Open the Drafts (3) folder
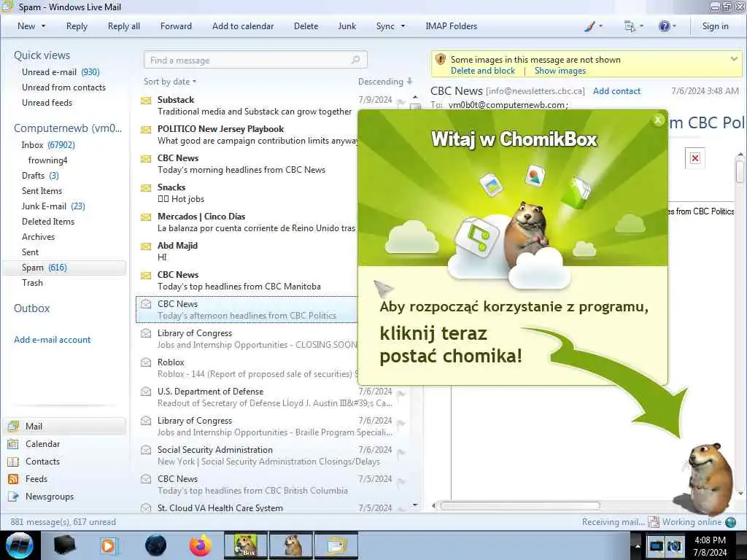The height and width of the screenshot is (560, 747). click(41, 176)
